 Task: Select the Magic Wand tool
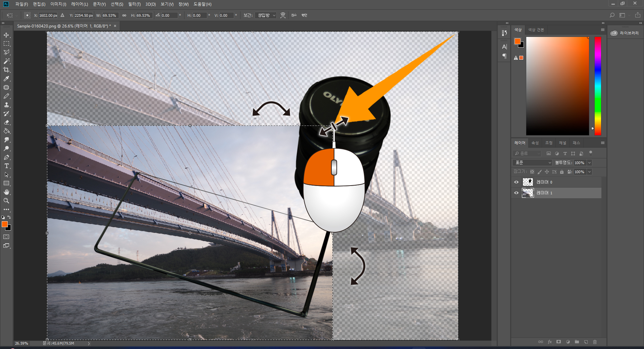coord(6,61)
